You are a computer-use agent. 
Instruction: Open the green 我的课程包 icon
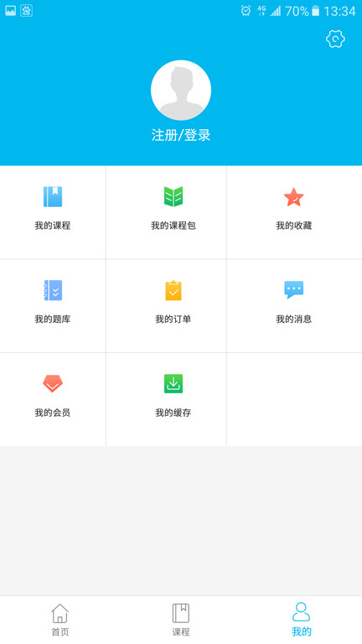173,196
